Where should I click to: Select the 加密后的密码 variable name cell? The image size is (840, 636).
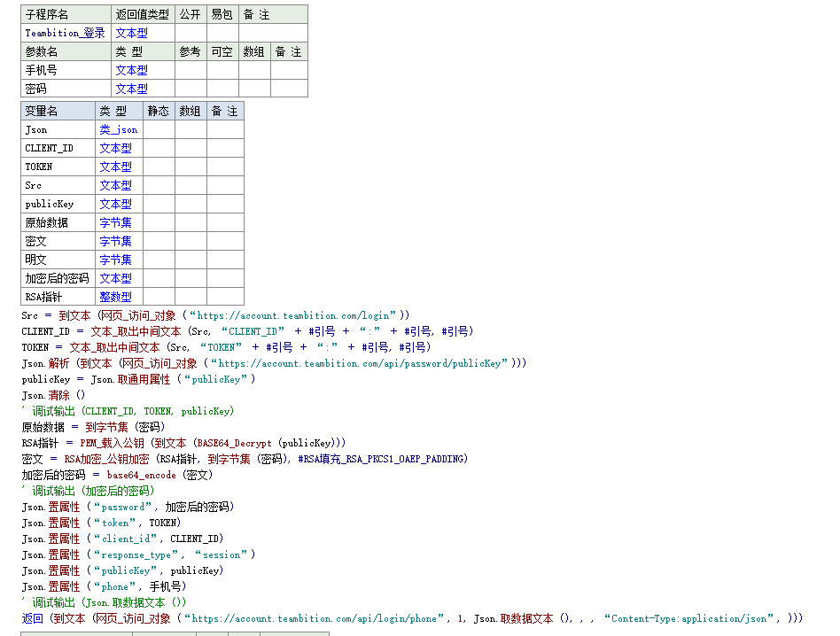coord(58,278)
